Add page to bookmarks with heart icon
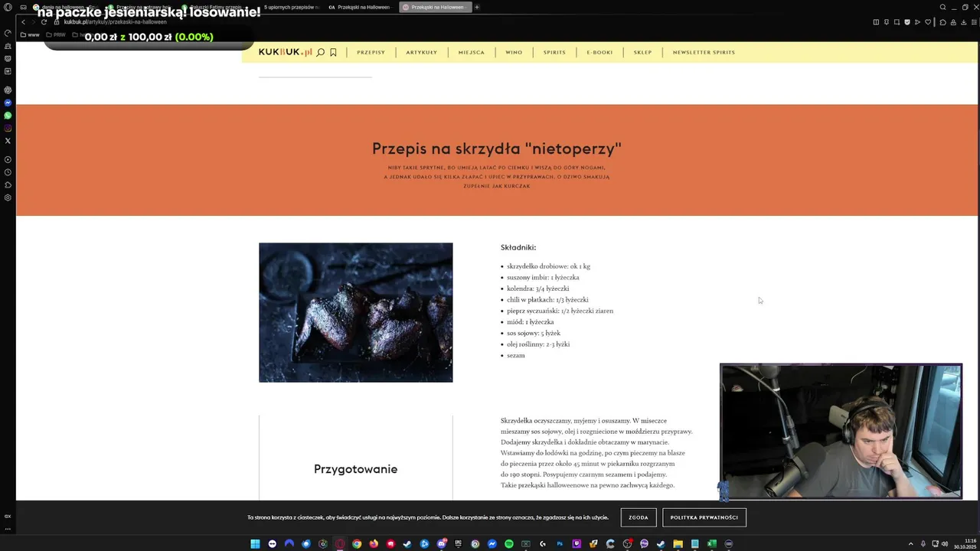The height and width of the screenshot is (551, 980). pos(928,22)
